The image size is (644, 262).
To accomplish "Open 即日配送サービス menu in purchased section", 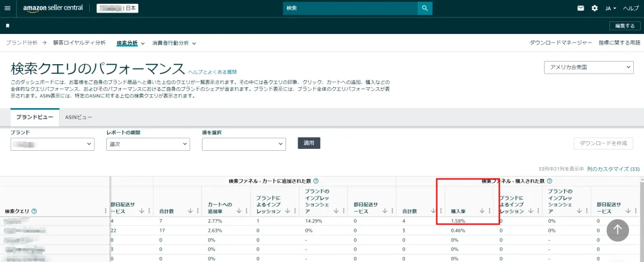I will point(636,210).
